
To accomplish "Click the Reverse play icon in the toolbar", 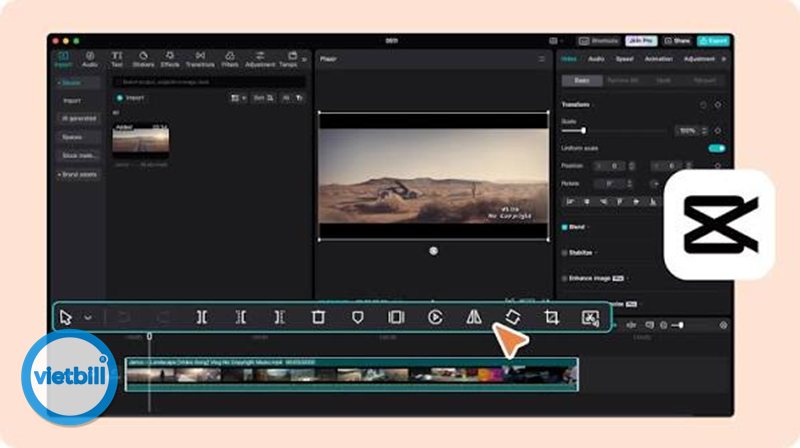I will coord(435,317).
